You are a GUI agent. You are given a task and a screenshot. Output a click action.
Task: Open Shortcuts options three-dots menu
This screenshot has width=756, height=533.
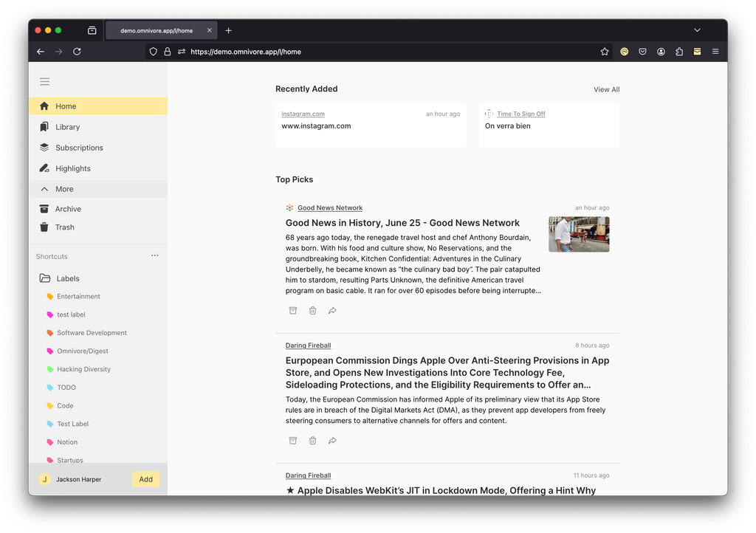pyautogui.click(x=155, y=255)
